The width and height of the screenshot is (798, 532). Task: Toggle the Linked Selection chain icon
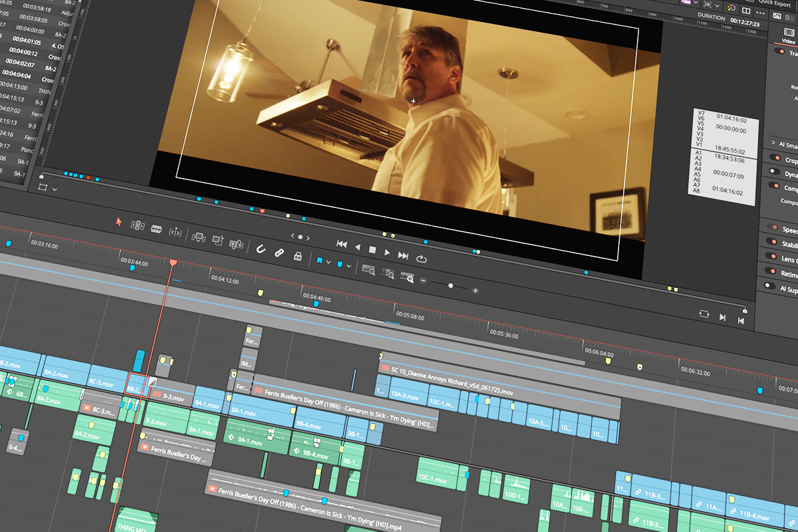click(x=279, y=253)
